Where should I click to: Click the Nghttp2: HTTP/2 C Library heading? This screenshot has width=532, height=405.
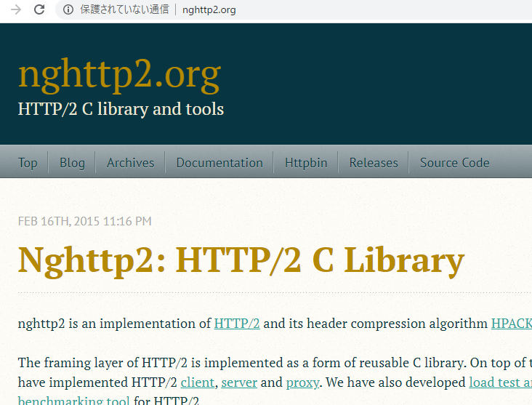click(241, 261)
